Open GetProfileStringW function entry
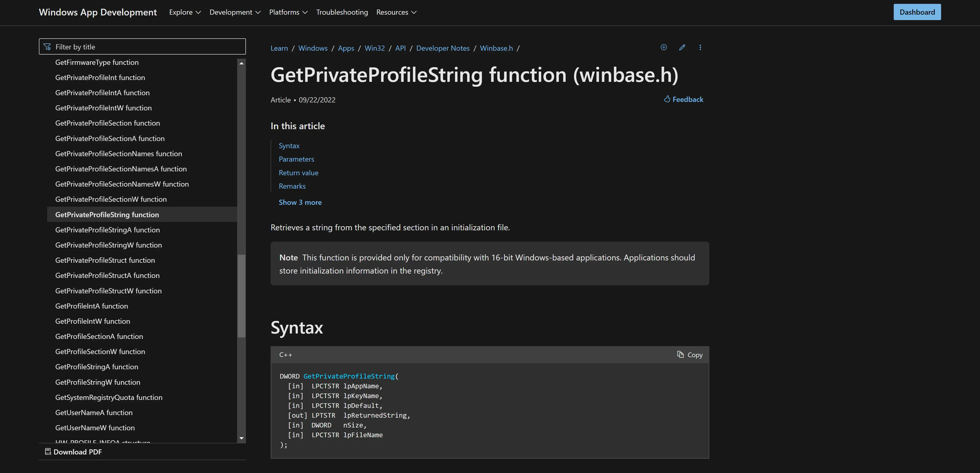This screenshot has width=980, height=473. (x=97, y=382)
